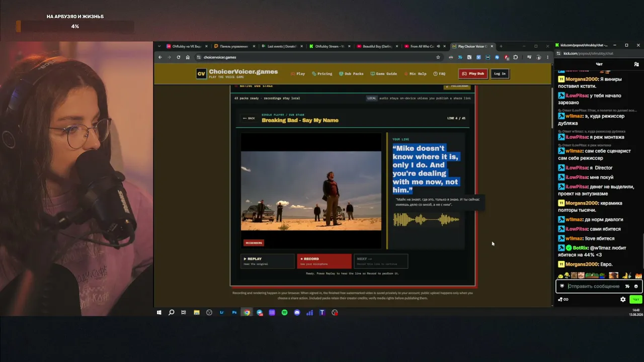
Task: Click the highlighted "Mike doesn't know where it is" line
Action: 426,169
